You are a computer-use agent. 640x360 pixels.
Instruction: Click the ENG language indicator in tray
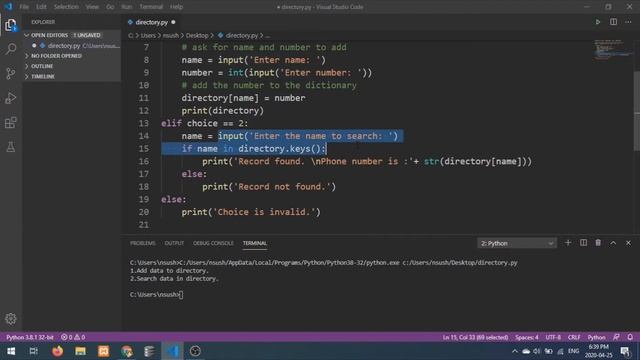[573, 351]
